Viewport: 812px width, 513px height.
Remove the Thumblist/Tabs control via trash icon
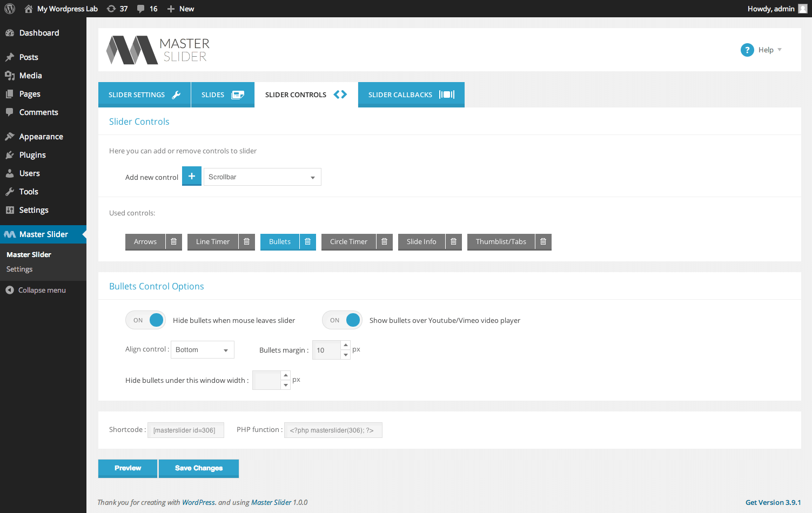click(543, 242)
